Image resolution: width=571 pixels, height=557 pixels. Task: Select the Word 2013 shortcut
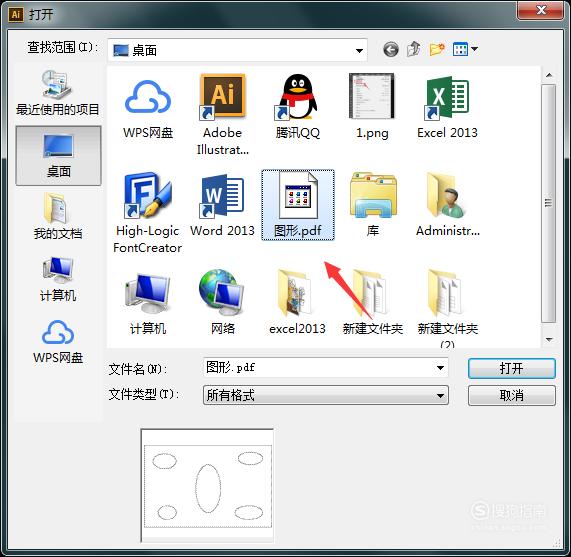pyautogui.click(x=222, y=206)
